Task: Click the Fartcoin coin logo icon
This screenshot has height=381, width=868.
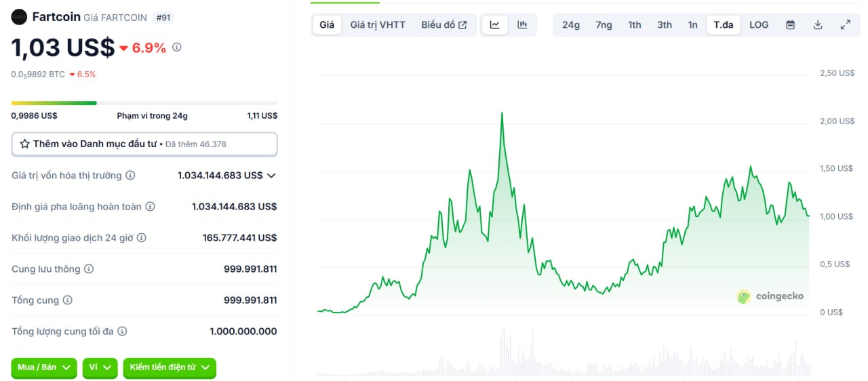Action: tap(19, 17)
